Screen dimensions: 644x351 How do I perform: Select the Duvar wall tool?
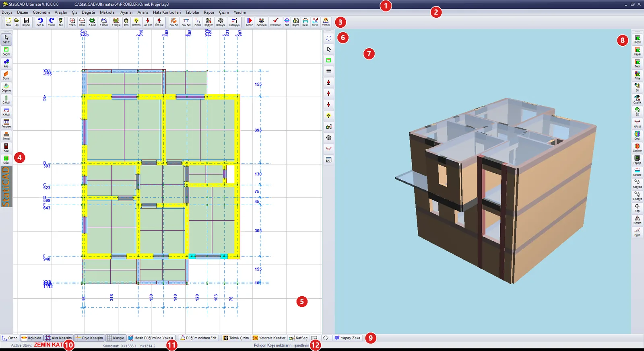(6, 75)
